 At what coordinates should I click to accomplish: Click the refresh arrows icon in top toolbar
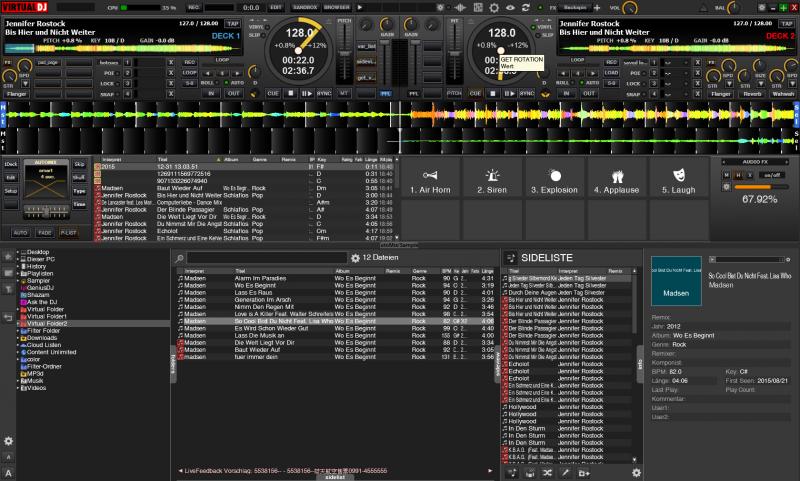click(x=526, y=8)
